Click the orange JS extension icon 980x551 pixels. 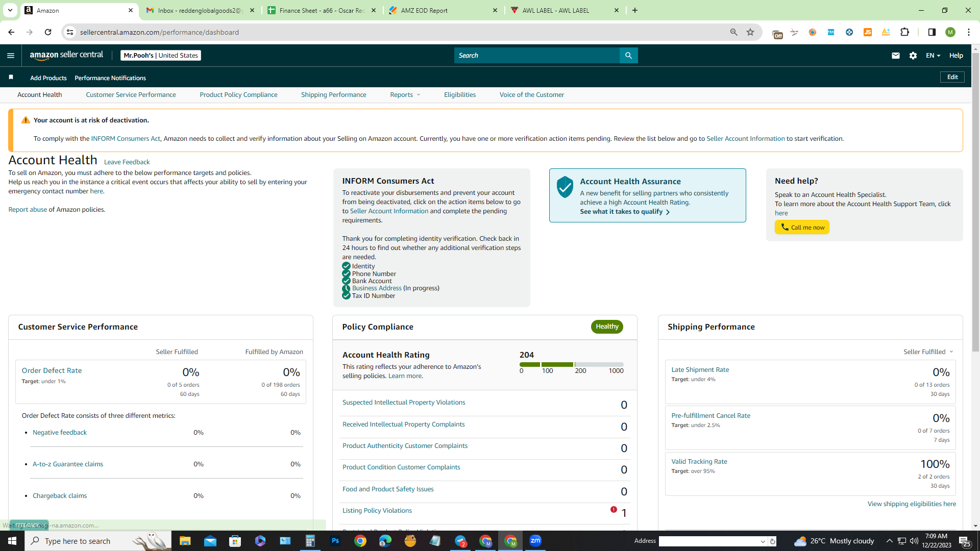(x=868, y=32)
